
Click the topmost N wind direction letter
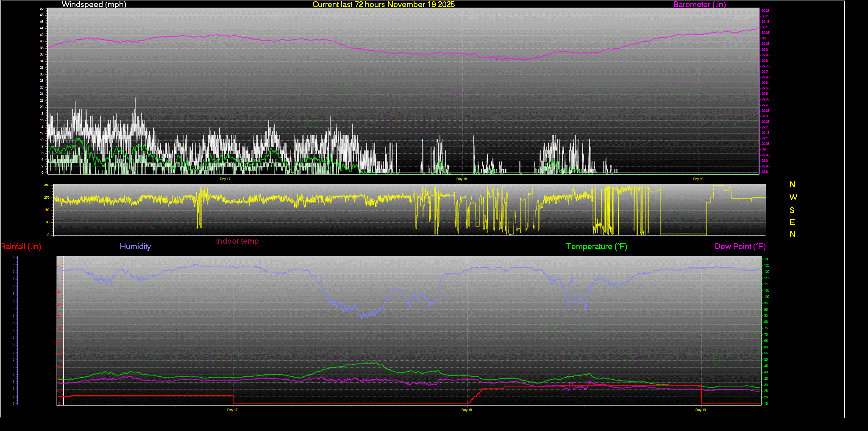792,185
